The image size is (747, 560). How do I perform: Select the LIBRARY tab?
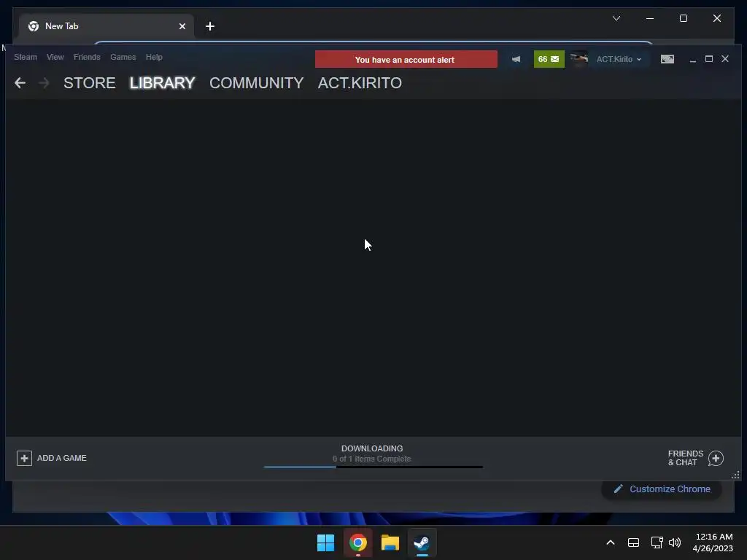tap(162, 83)
